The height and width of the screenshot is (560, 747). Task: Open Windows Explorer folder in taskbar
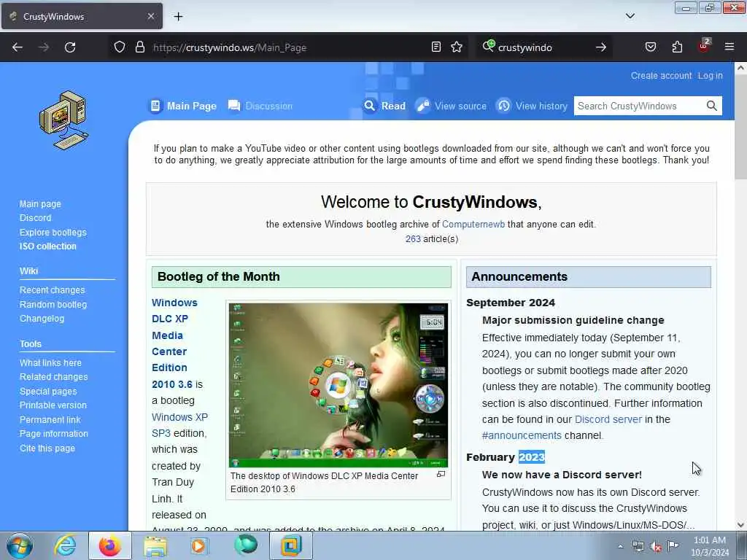click(x=155, y=546)
